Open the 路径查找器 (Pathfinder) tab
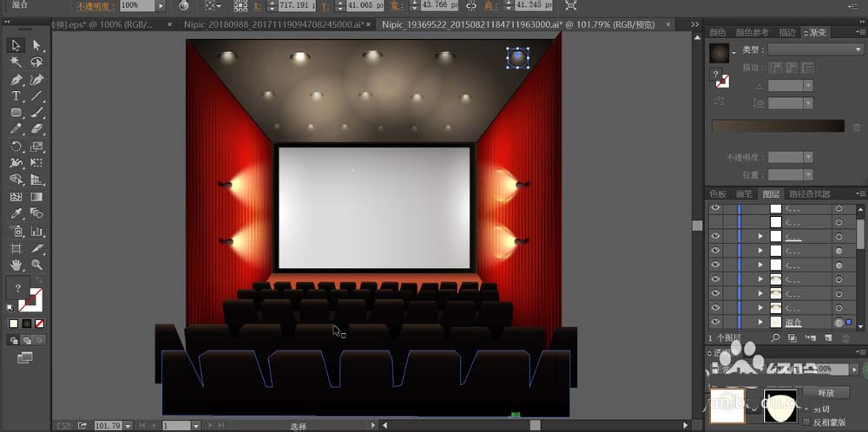Viewport: 868px width, 432px height. 809,194
